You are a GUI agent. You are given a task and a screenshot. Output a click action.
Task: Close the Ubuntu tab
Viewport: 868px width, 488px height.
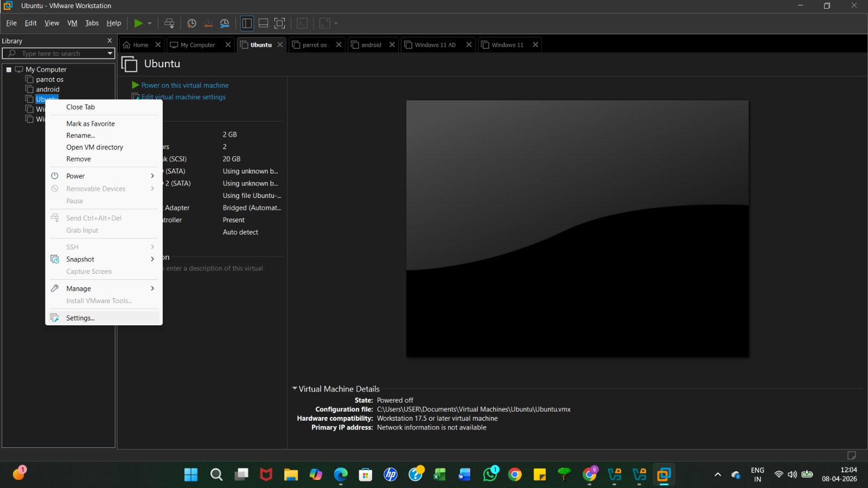[x=280, y=45]
